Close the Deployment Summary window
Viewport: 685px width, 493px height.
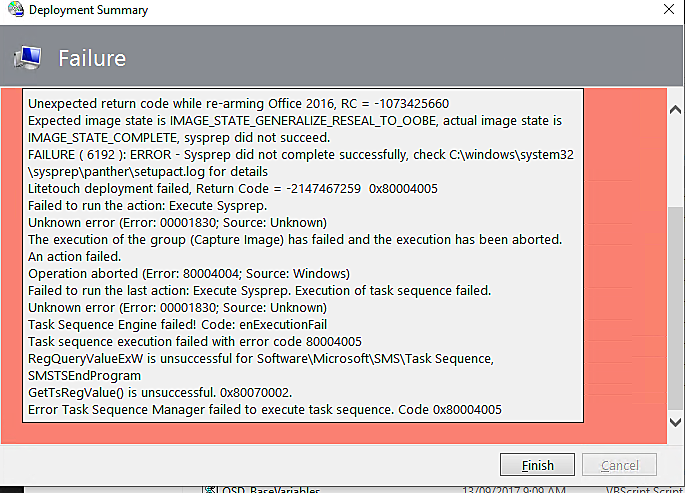668,9
